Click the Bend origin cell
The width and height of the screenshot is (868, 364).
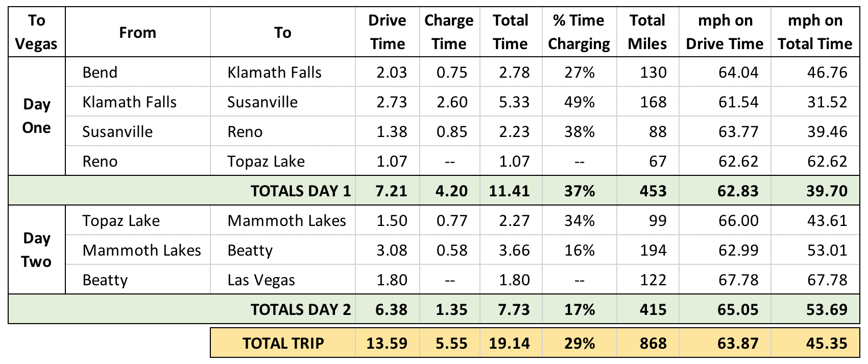pos(138,72)
